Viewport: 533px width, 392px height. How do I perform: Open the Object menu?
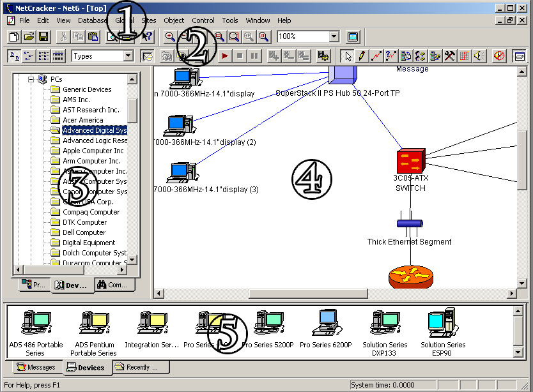point(174,20)
